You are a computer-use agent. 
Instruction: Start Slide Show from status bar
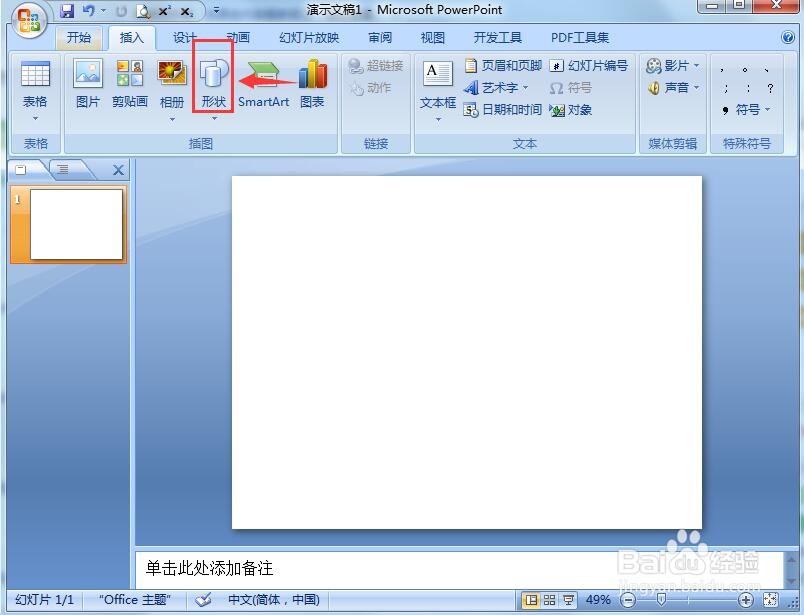coord(568,600)
